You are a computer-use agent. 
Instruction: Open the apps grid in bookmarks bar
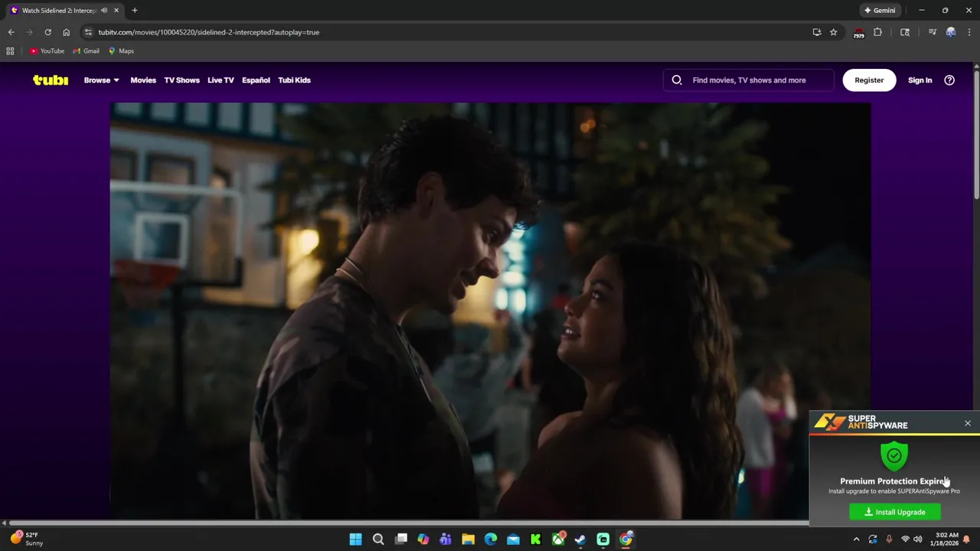pyautogui.click(x=10, y=51)
